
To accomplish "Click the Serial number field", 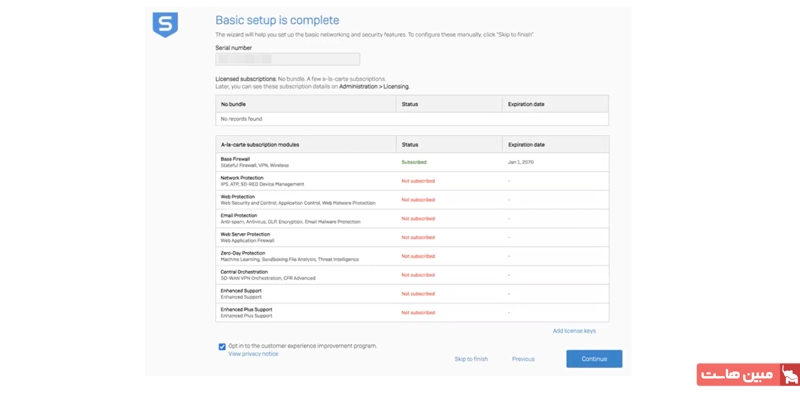I will click(287, 60).
